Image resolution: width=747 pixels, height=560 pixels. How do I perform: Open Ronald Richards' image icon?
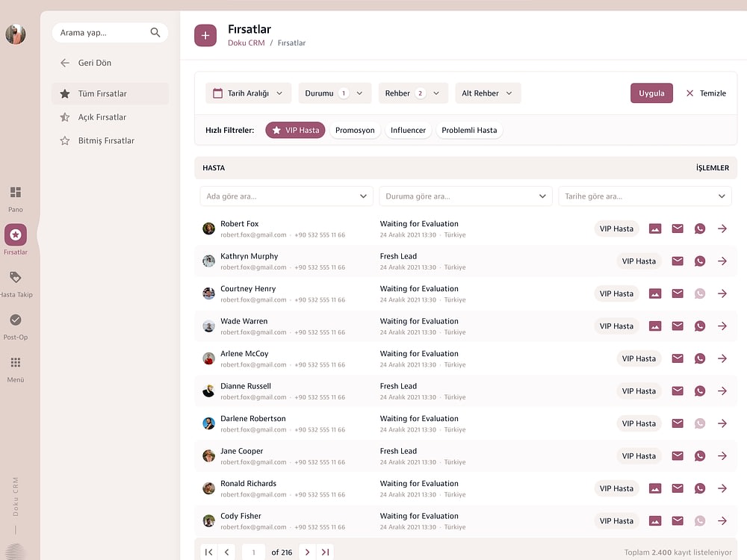point(655,488)
